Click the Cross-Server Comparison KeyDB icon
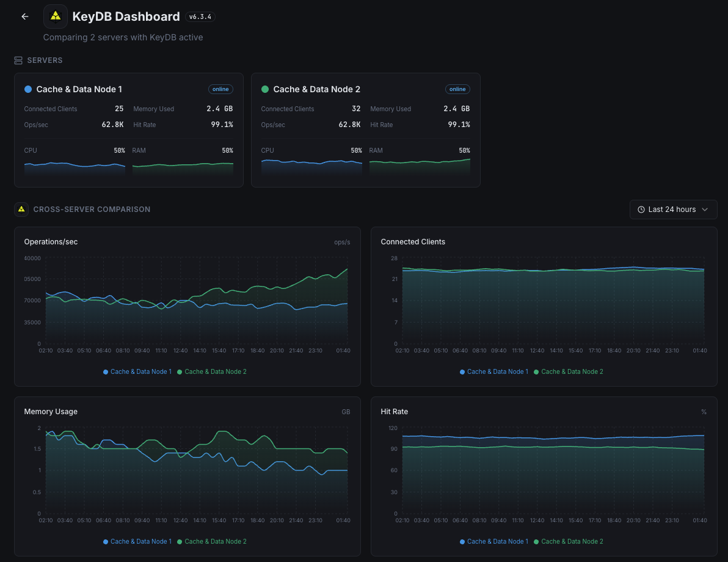728x562 pixels. [x=21, y=210]
